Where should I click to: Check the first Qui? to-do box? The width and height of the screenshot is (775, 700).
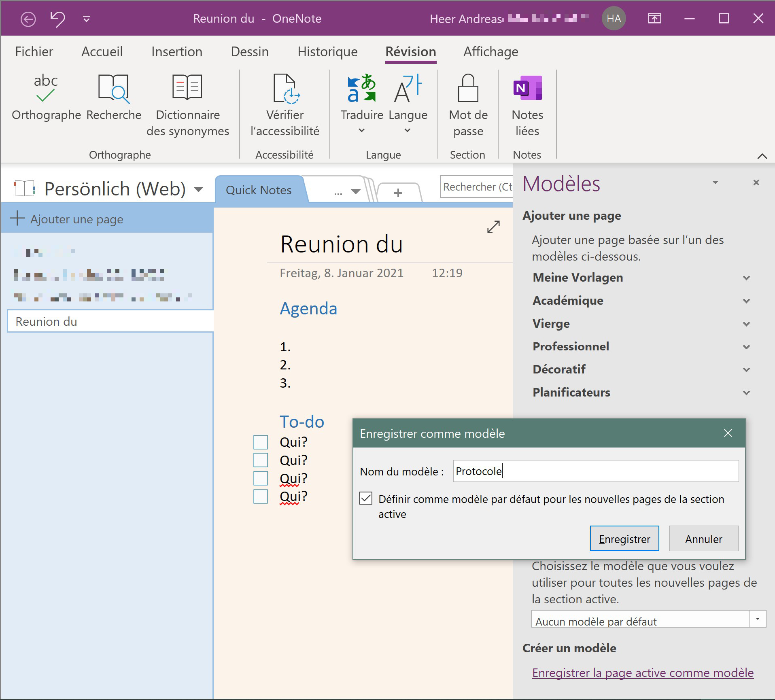click(x=261, y=441)
